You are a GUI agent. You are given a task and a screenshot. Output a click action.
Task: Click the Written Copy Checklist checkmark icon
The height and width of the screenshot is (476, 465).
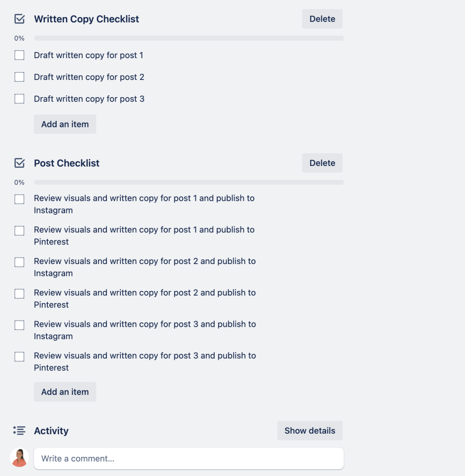click(20, 19)
